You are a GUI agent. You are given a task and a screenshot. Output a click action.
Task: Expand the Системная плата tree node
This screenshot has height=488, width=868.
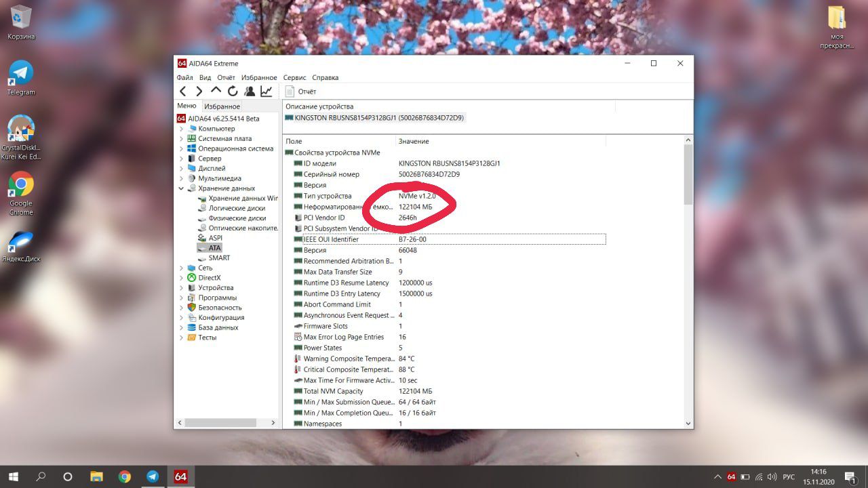click(x=181, y=138)
